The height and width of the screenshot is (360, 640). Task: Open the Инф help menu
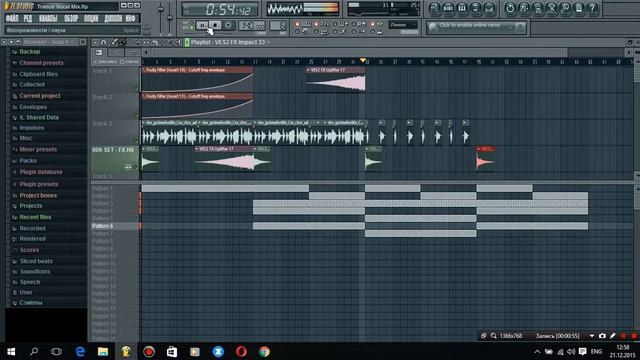130,18
